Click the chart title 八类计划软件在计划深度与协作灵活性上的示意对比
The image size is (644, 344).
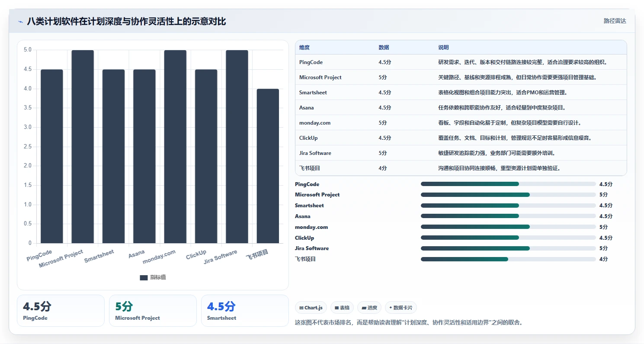(x=126, y=21)
